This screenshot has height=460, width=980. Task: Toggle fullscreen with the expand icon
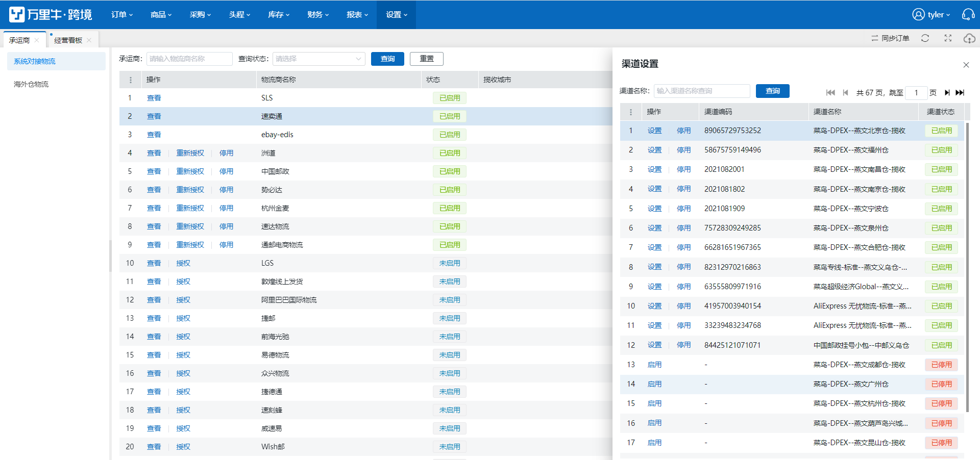(x=948, y=38)
